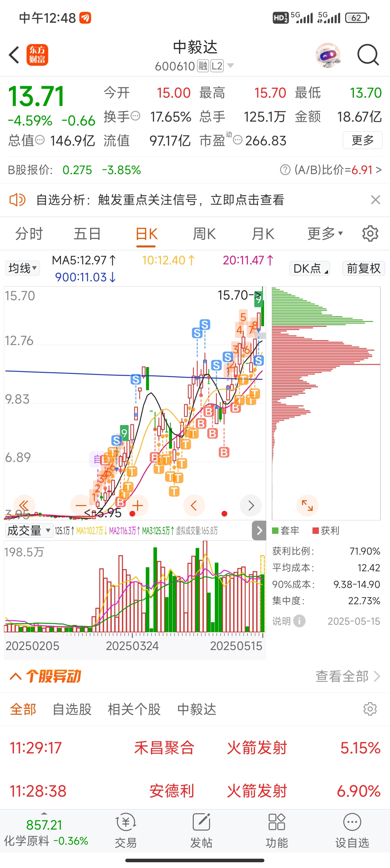Switch to the 五日 tab
Screen dimensions: 390x868
pos(88,234)
